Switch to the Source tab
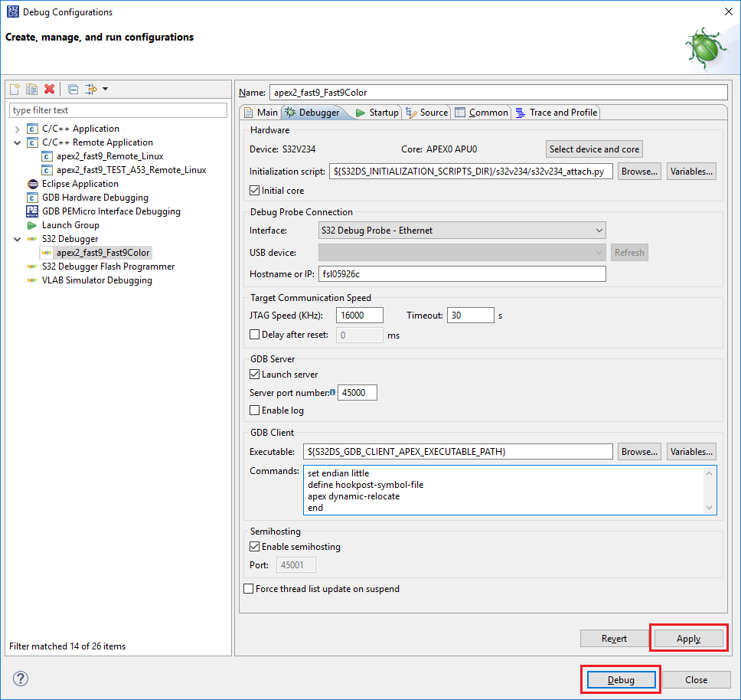 click(x=426, y=113)
